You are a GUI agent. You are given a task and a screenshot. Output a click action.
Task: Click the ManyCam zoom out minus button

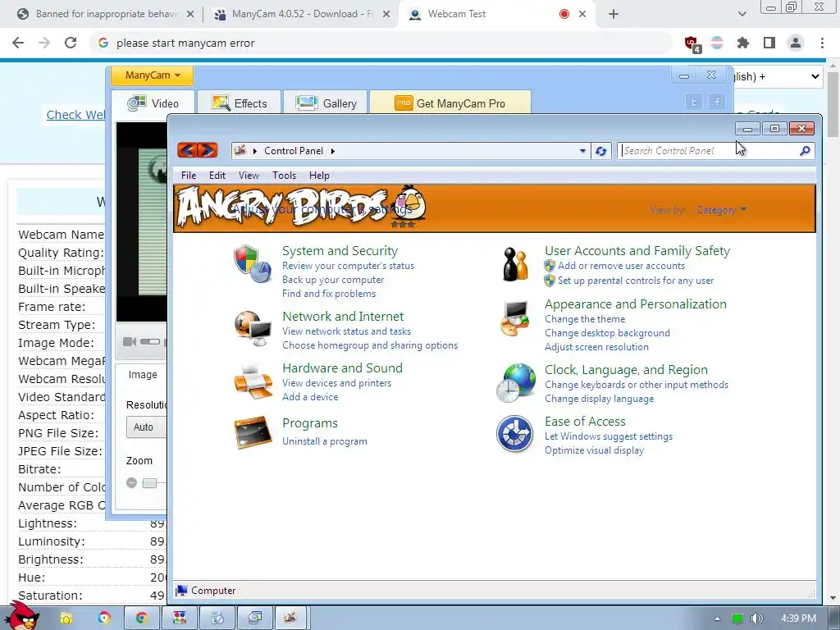132,482
